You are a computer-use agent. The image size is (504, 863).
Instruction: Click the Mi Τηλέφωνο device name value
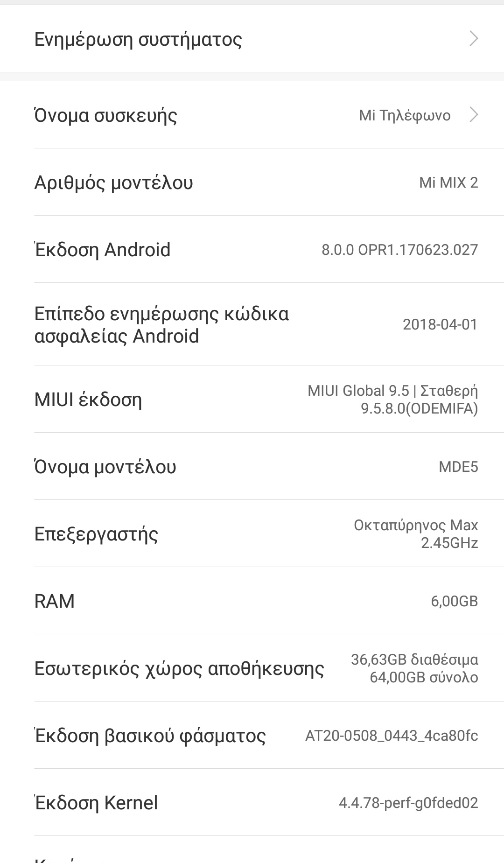(405, 115)
